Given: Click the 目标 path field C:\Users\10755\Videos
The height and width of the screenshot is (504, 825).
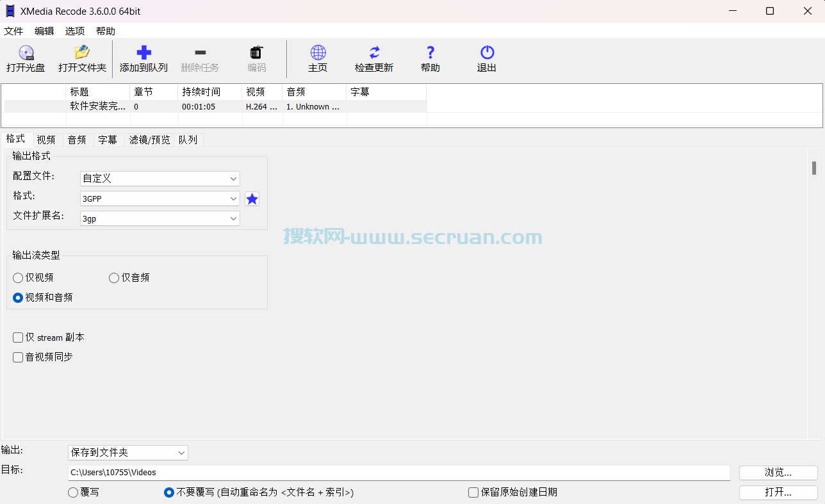Looking at the screenshot, I should click(x=399, y=473).
